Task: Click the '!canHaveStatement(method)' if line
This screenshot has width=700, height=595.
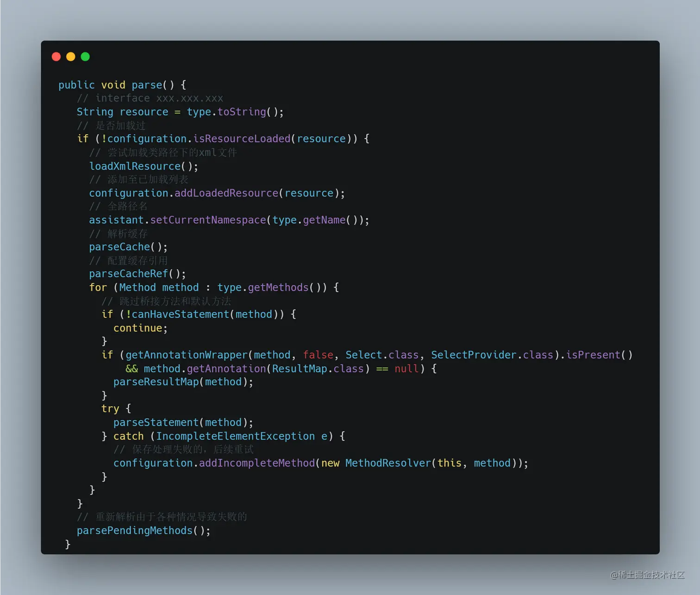Action: pos(199,314)
